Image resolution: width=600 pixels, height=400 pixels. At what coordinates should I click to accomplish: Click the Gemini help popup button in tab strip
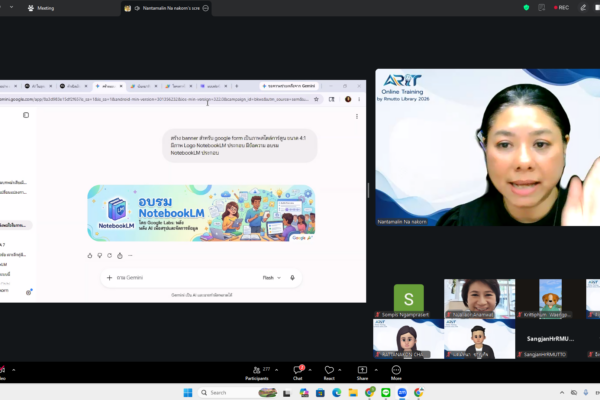(x=289, y=86)
